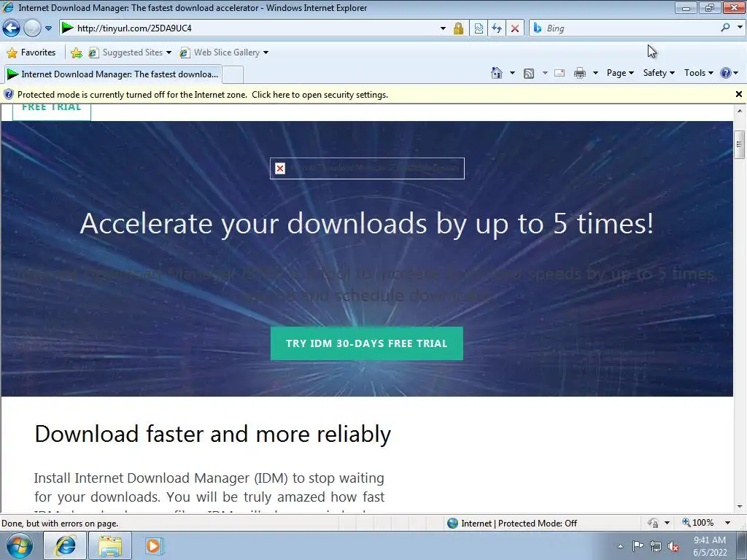Click the security lock icon

458,28
